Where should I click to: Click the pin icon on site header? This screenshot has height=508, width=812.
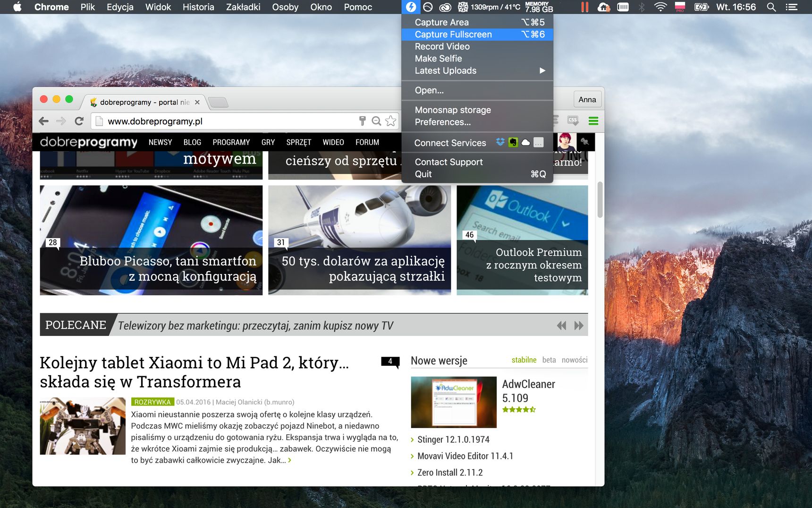(585, 141)
